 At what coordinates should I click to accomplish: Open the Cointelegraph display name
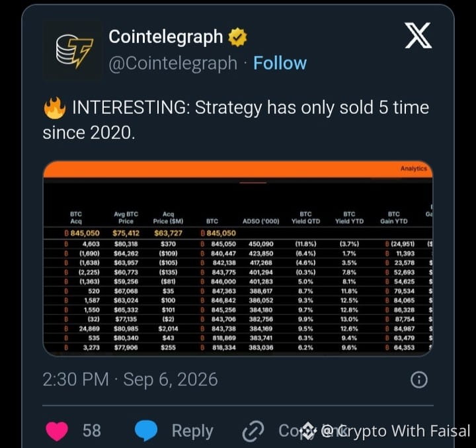tap(166, 37)
